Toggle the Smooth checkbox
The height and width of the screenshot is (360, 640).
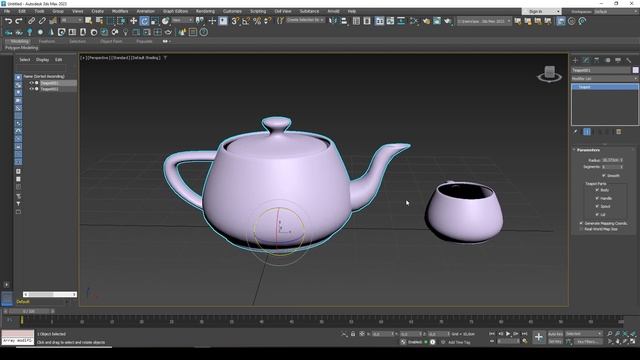click(x=604, y=176)
